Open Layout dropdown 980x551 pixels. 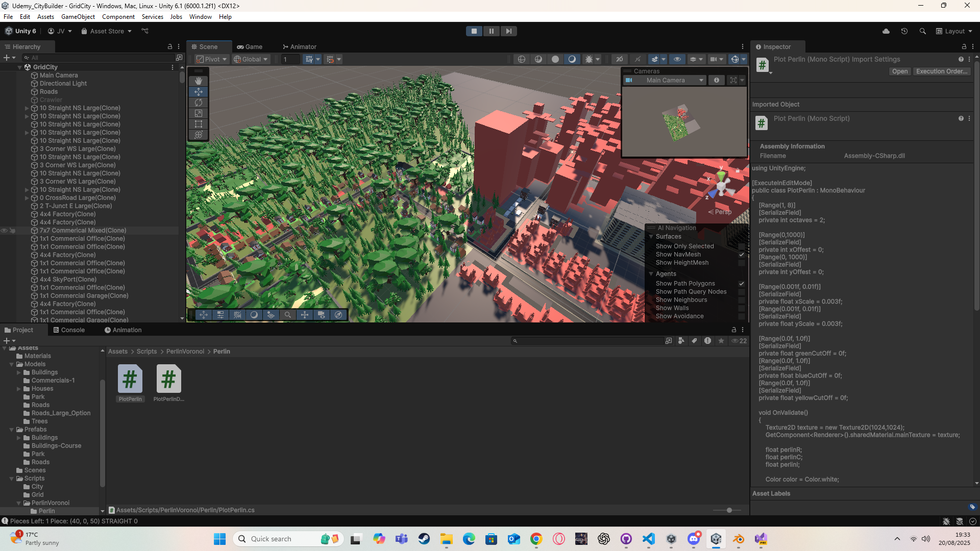(x=954, y=31)
